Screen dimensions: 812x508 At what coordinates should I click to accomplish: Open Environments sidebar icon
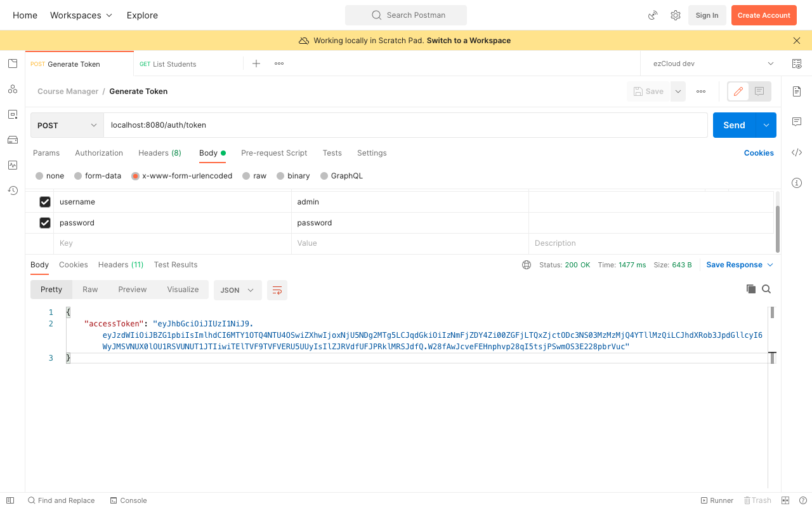click(x=13, y=114)
